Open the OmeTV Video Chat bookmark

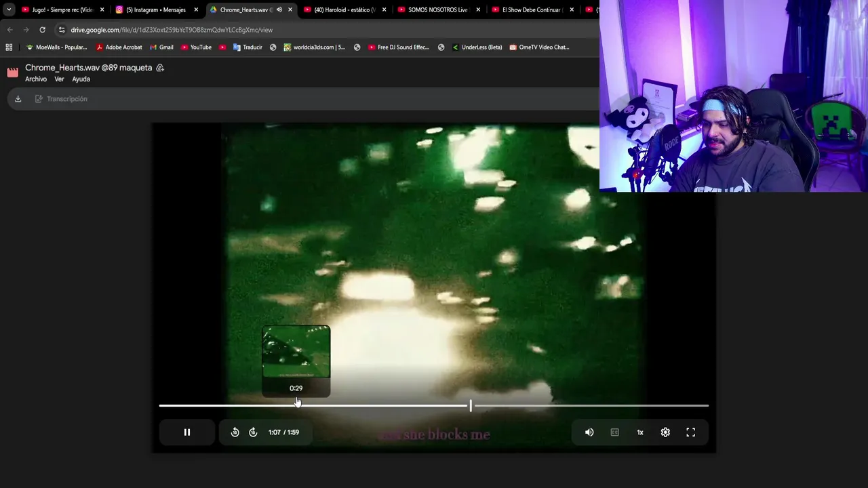pyautogui.click(x=539, y=47)
